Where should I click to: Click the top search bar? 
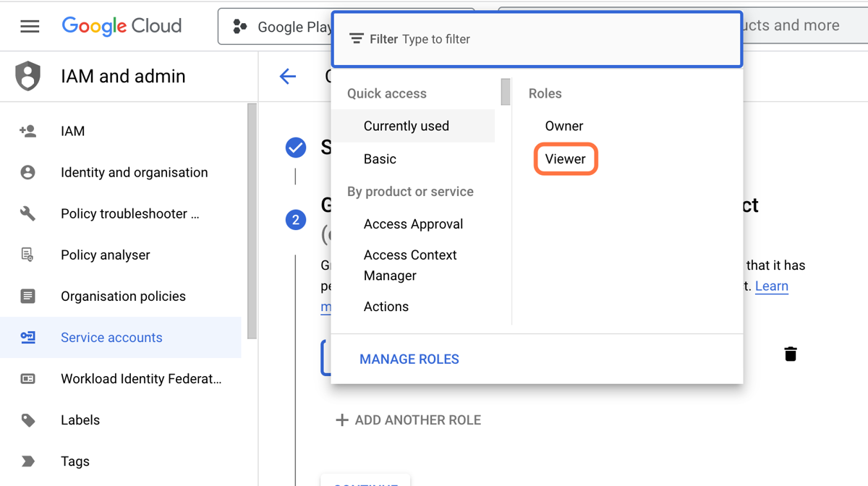click(x=805, y=26)
